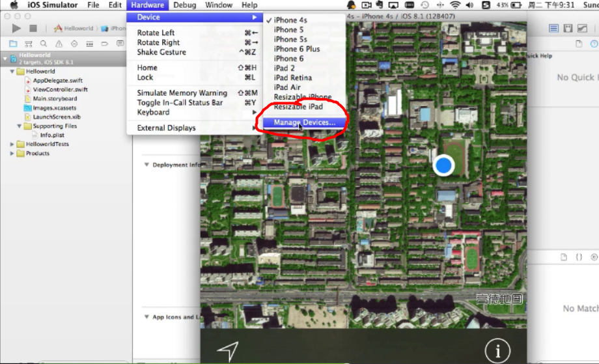Expand the Keyboard submenu
The width and height of the screenshot is (599, 364).
click(x=195, y=112)
